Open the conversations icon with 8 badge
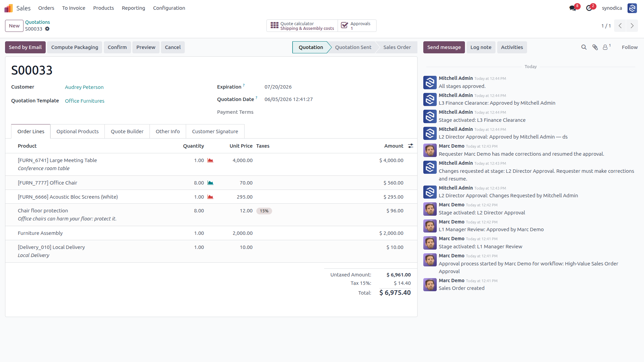The width and height of the screenshot is (644, 362). click(573, 8)
